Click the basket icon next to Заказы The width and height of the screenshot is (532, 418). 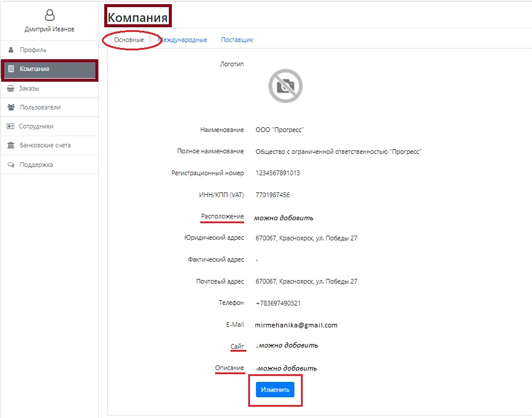tap(11, 88)
